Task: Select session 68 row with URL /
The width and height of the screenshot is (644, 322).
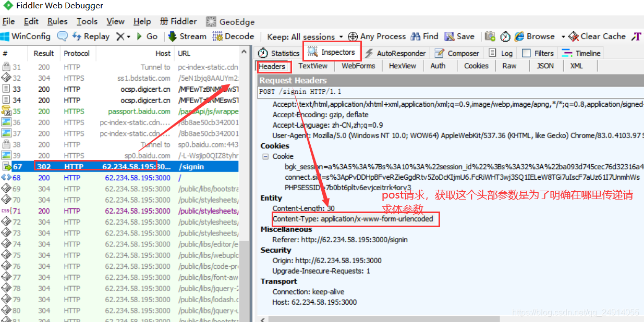Action: coord(119,178)
